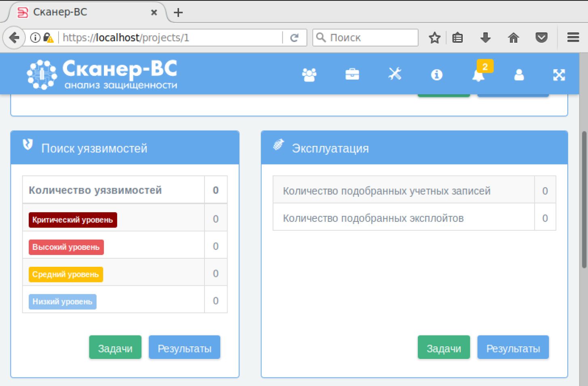Open the Firefox downloads arrow
This screenshot has height=386, width=588.
coord(485,38)
